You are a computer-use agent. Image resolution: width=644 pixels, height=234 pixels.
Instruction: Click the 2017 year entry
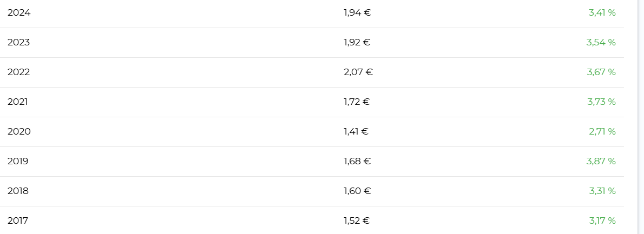pos(18,220)
